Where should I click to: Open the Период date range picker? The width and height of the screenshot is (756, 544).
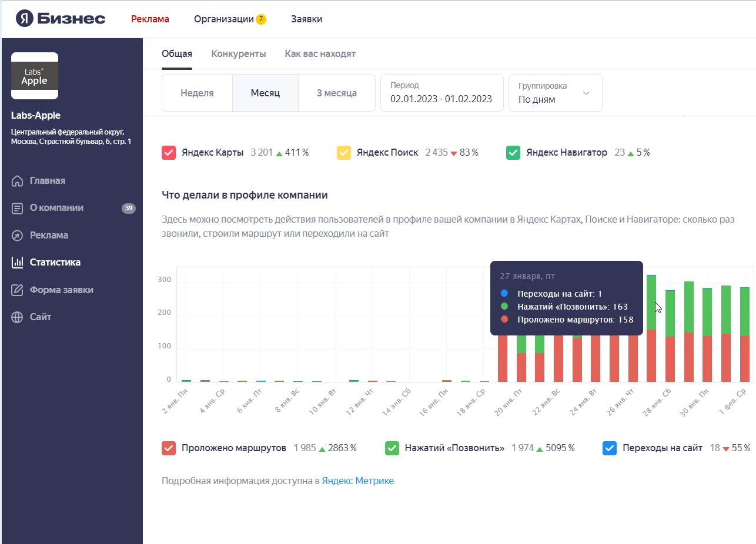coord(441,93)
